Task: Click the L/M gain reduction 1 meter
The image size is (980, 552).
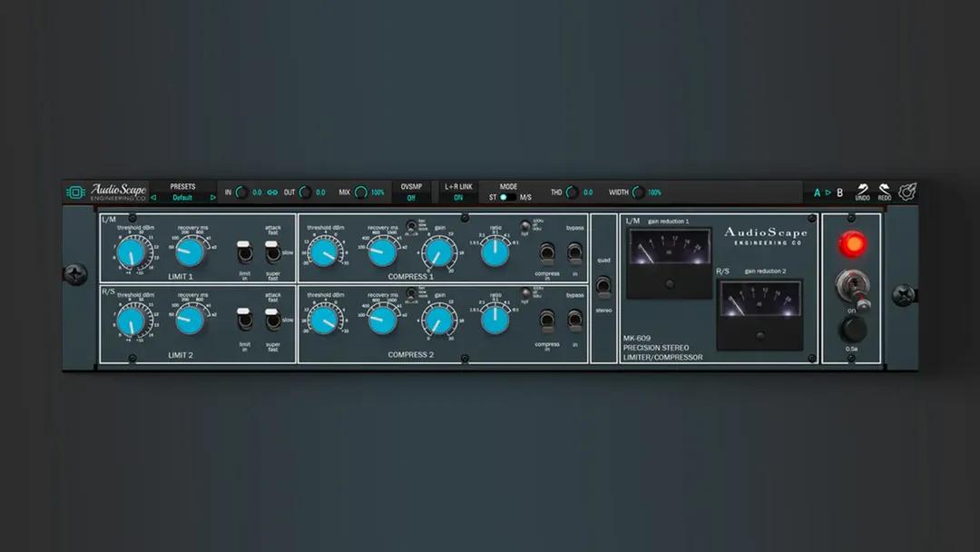Action: (670, 261)
